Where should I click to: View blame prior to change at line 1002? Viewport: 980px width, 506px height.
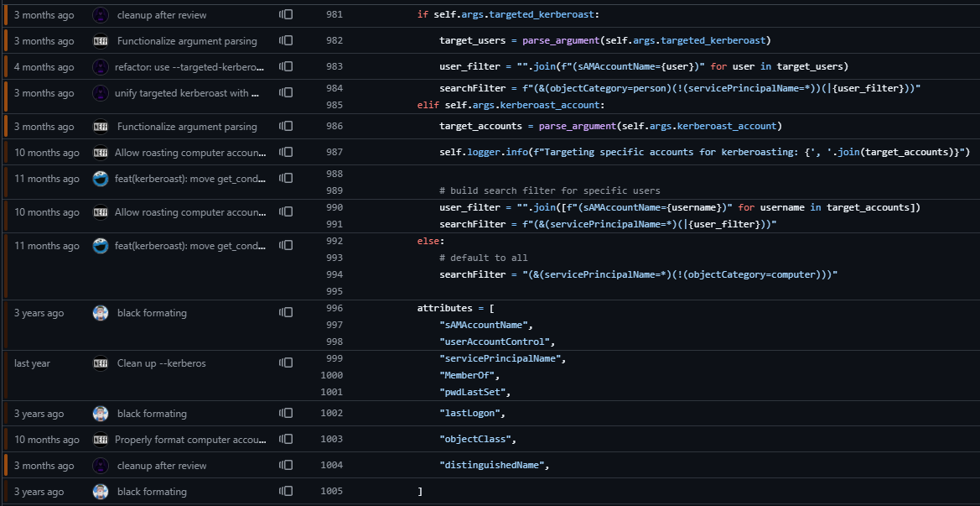[286, 414]
